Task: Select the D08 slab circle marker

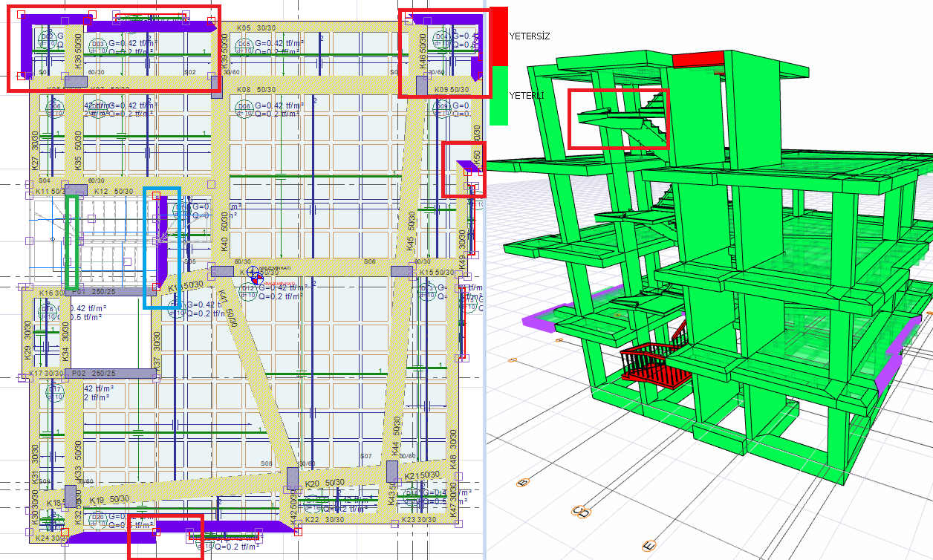Action: pos(244,108)
